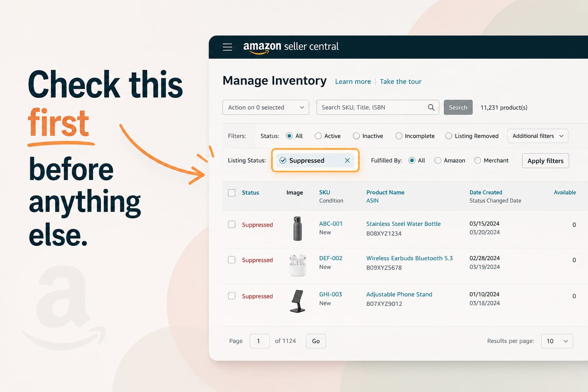Open SKU link ABC-001

click(x=331, y=224)
